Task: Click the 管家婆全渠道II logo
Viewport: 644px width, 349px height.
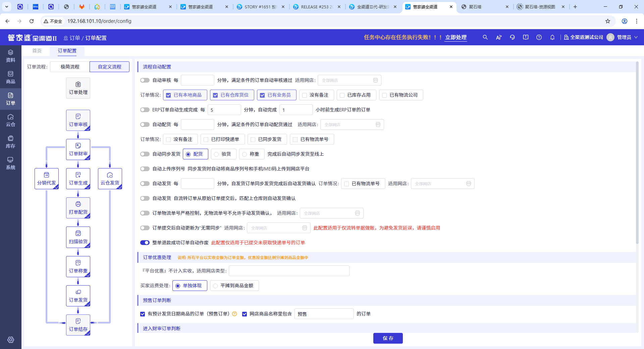Action: (x=32, y=38)
